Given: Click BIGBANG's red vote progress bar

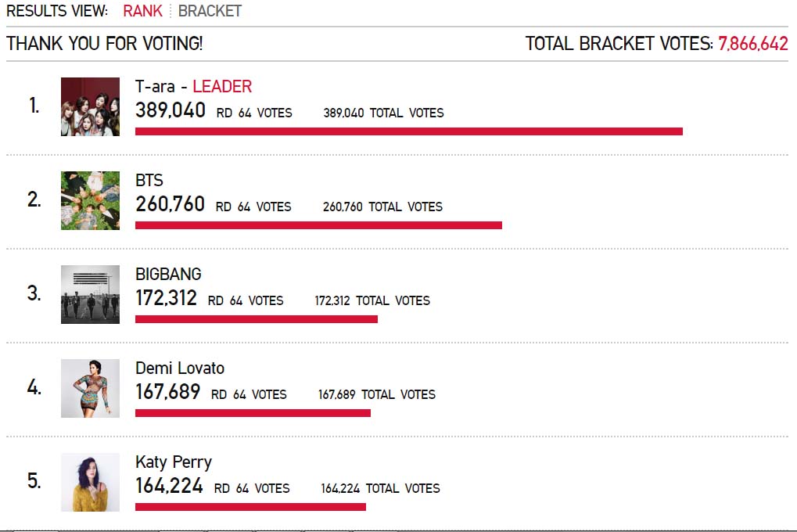Looking at the screenshot, I should [x=256, y=319].
